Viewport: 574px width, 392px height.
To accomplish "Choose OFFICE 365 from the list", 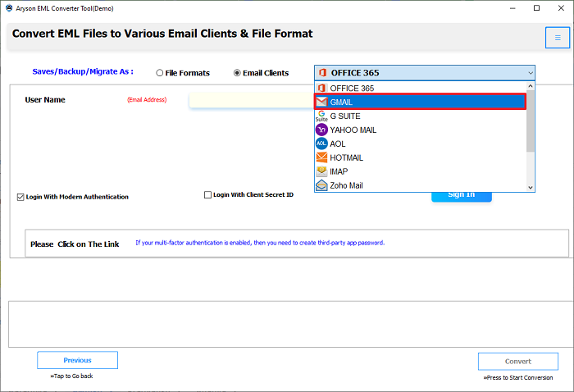I will tap(420, 89).
